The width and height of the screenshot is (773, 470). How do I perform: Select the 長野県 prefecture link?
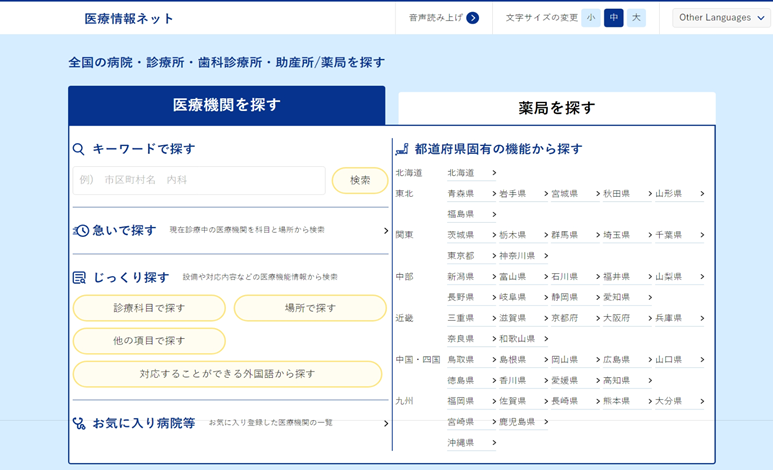pos(472,297)
